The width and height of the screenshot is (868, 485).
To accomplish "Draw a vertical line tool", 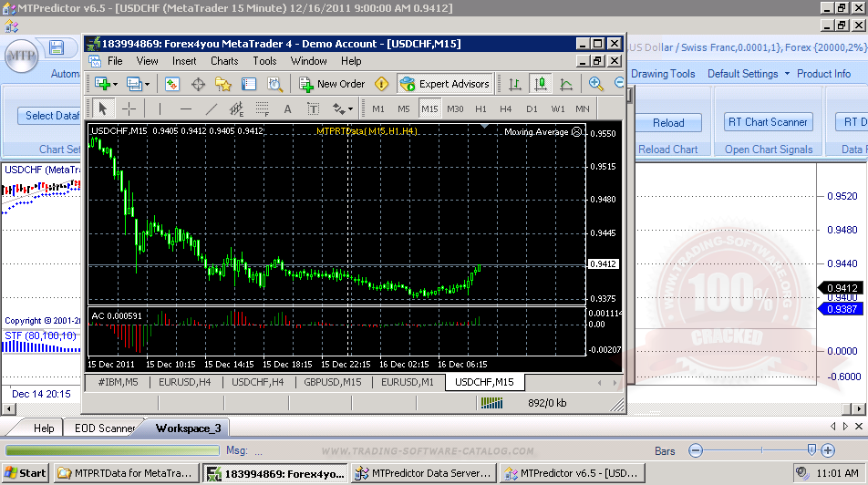I will [x=160, y=108].
